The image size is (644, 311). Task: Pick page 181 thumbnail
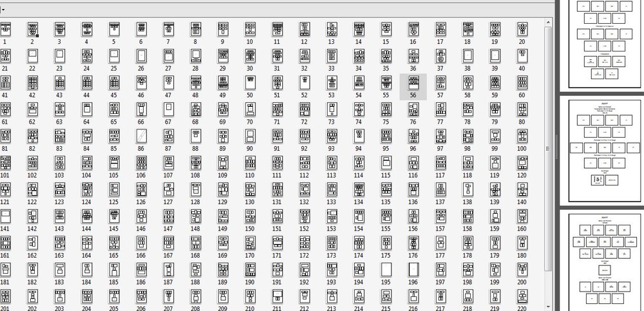(x=5, y=269)
